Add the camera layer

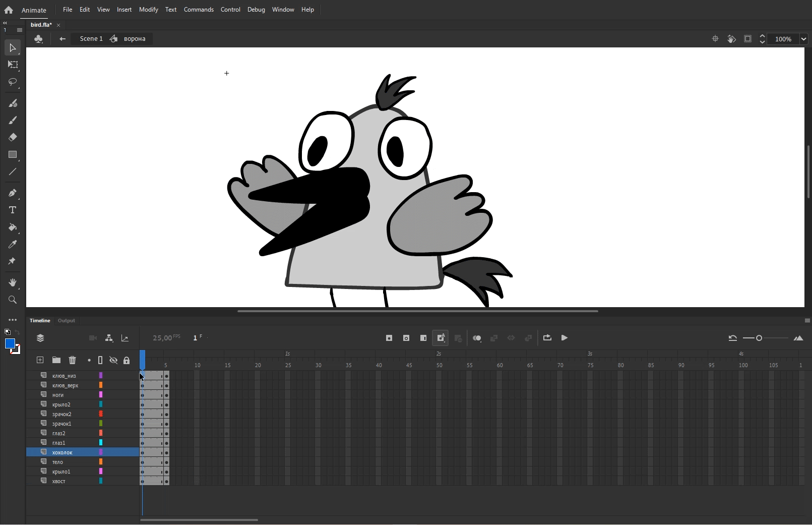click(93, 338)
